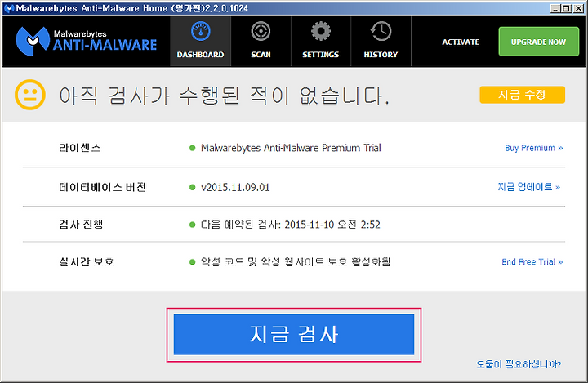Switch to the SETTINGS tab label

point(321,55)
